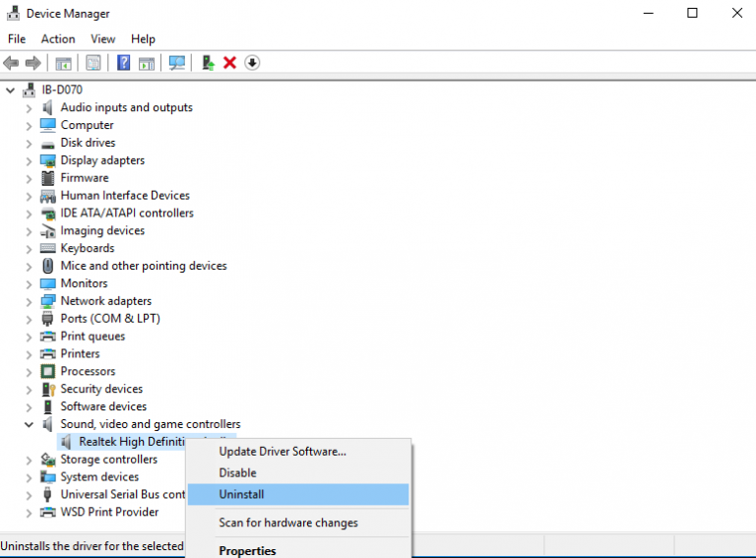Uninstall device with the red X toolbar icon

[x=230, y=63]
